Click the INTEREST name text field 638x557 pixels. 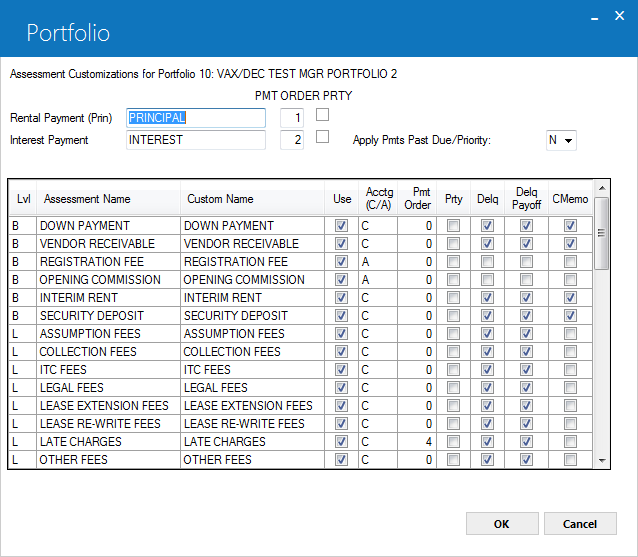click(196, 140)
